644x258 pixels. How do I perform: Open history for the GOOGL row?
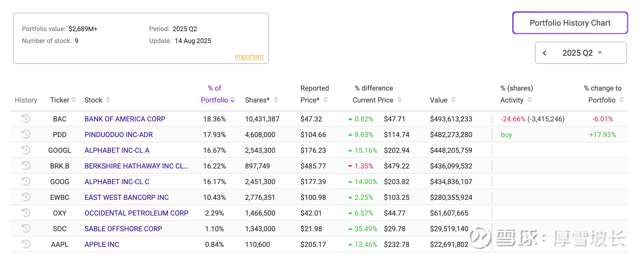(26, 150)
